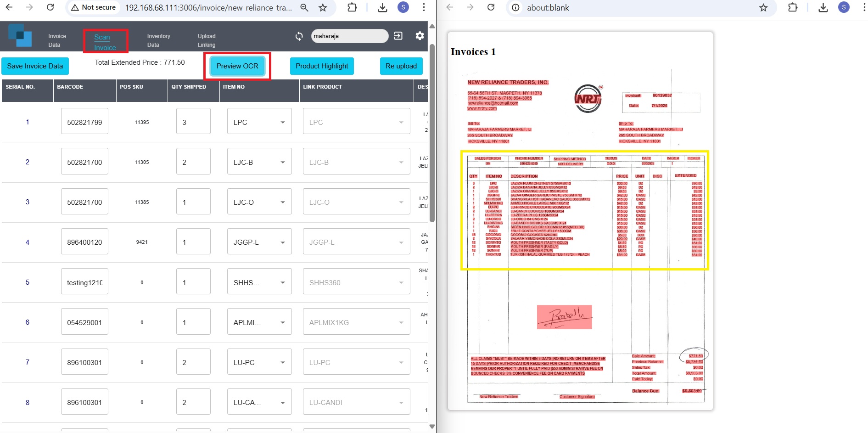The width and height of the screenshot is (868, 433).
Task: Open profile avatar S in about:blank window
Action: [844, 7]
